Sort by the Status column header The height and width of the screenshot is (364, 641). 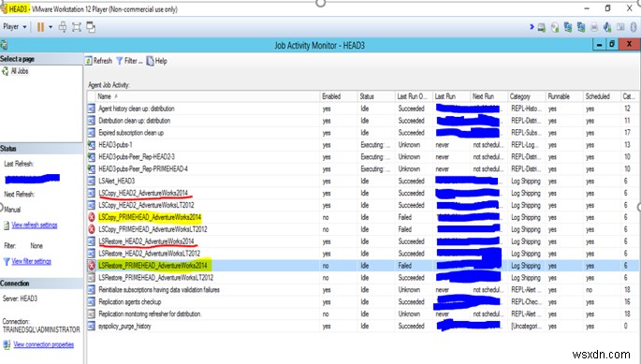point(376,96)
